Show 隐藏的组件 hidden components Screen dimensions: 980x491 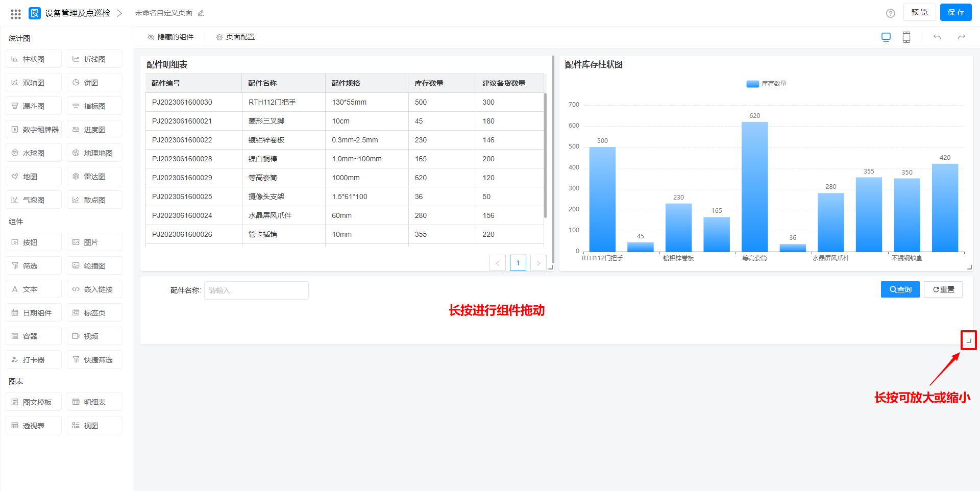(170, 37)
